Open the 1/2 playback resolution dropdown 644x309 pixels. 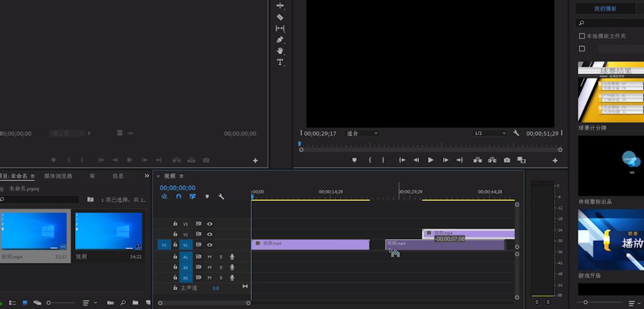[490, 133]
